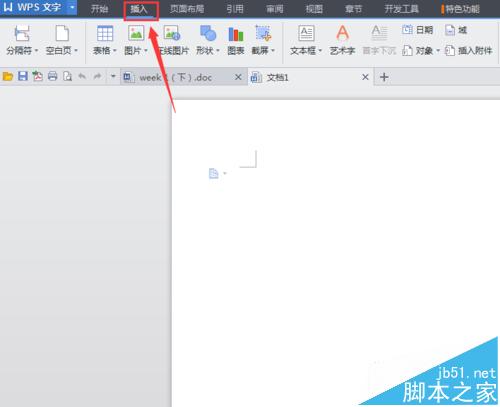The image size is (500, 407).
Task: Open the 在线图片 online pictures icon
Action: click(172, 33)
